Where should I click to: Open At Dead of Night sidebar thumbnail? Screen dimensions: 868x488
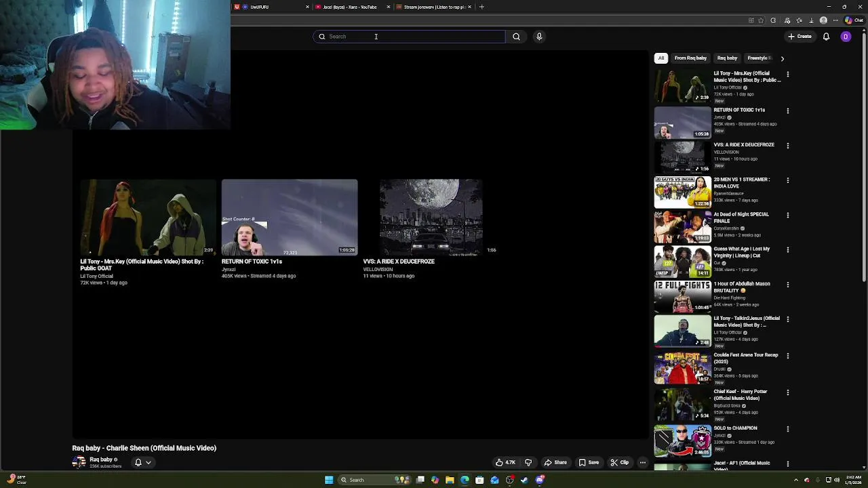(x=682, y=226)
